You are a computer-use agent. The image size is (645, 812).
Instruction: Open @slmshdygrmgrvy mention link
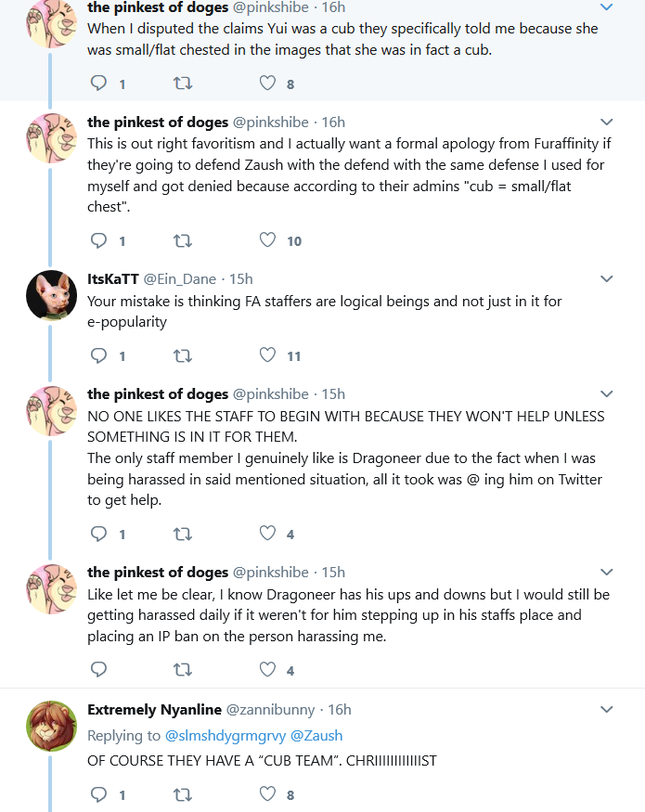tap(226, 736)
